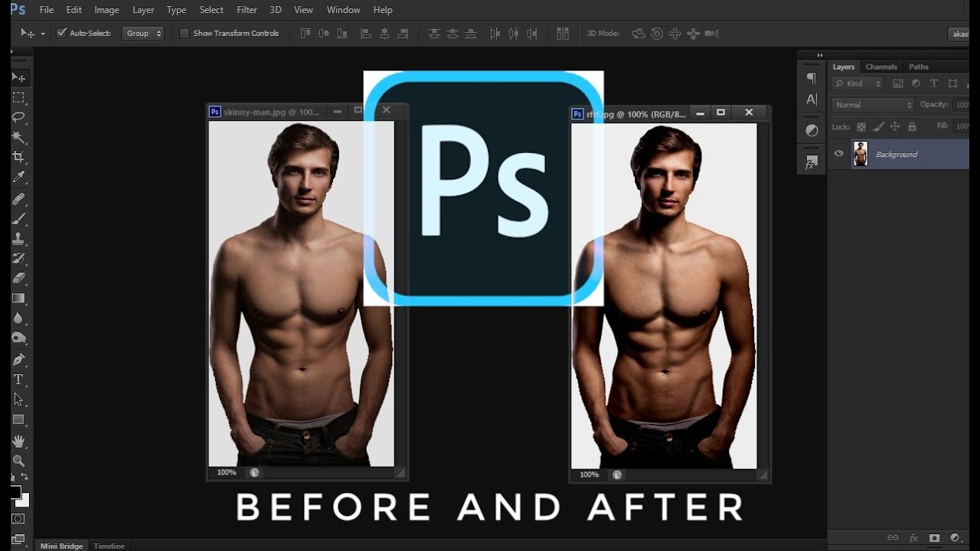Select the Crop tool

18,157
